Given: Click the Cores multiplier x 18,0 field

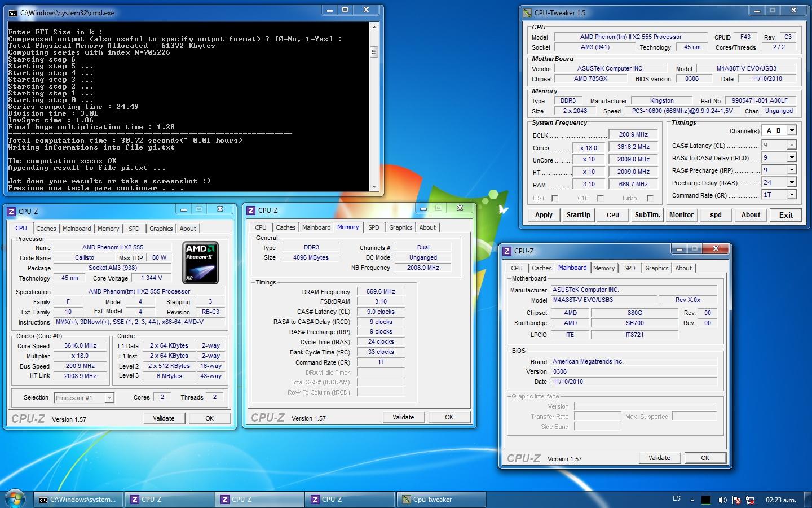Looking at the screenshot, I should pos(589,147).
